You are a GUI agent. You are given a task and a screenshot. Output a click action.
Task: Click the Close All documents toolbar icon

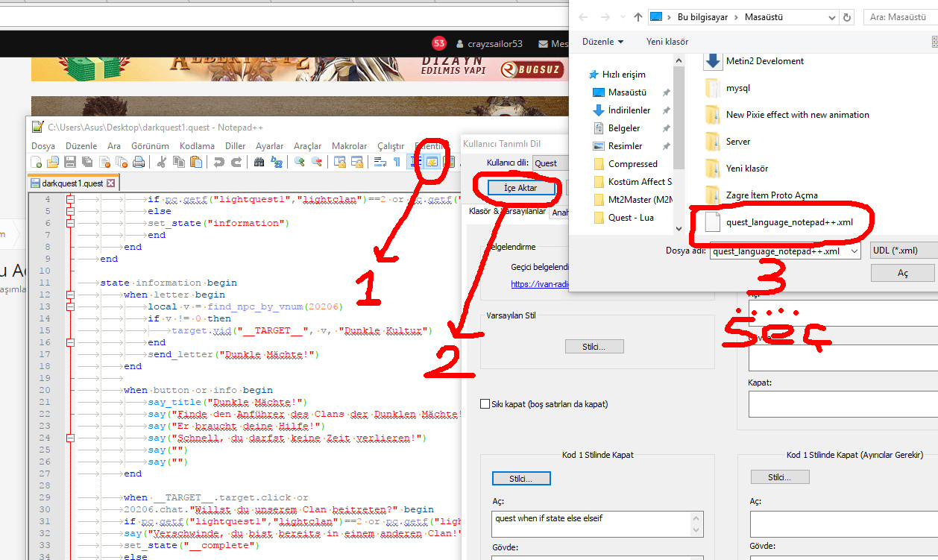[122, 162]
